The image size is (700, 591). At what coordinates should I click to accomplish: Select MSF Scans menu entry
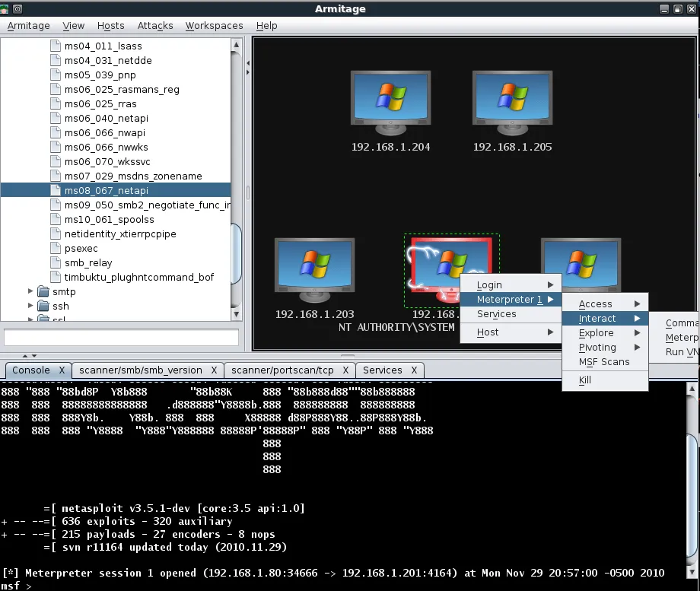(604, 362)
